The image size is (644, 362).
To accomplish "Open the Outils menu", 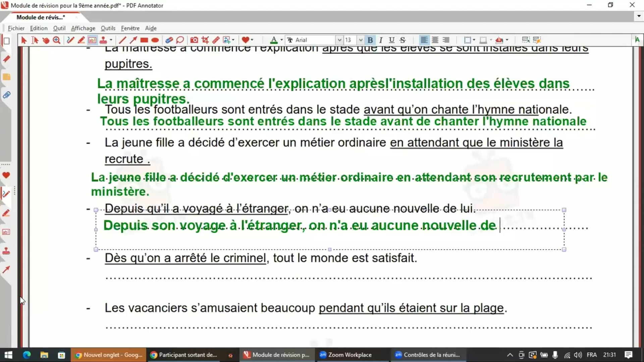I will [x=108, y=28].
